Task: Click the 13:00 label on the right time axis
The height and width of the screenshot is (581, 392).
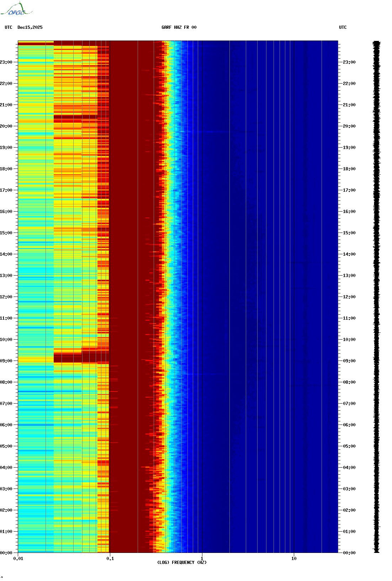Action: [349, 276]
